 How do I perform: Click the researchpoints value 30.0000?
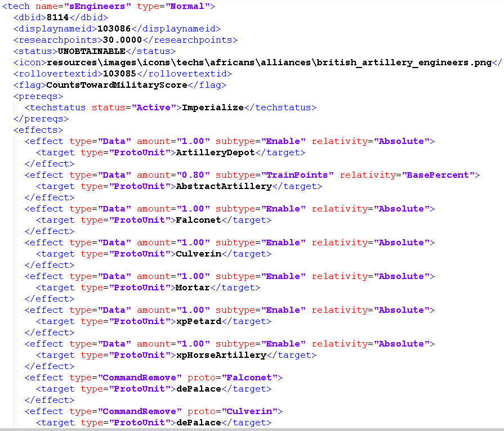tap(122, 40)
